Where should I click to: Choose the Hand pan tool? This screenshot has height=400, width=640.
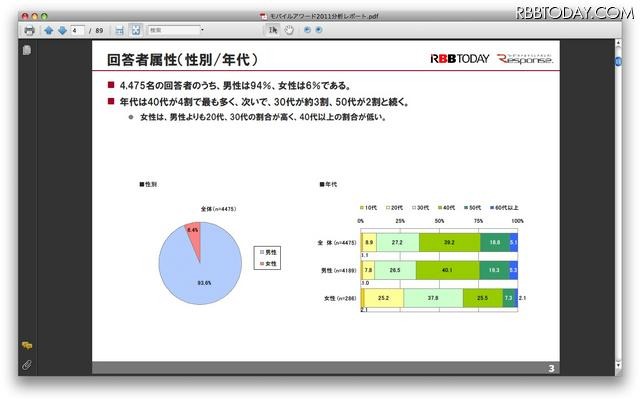[x=289, y=30]
